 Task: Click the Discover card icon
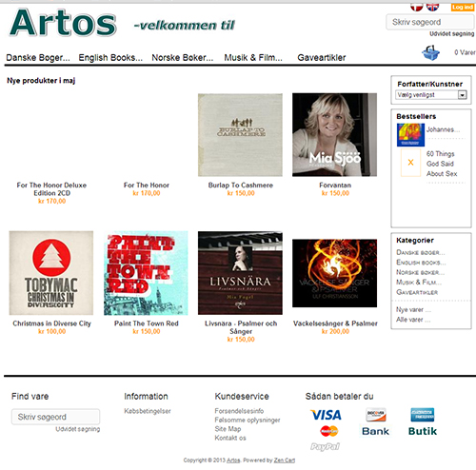376,415
